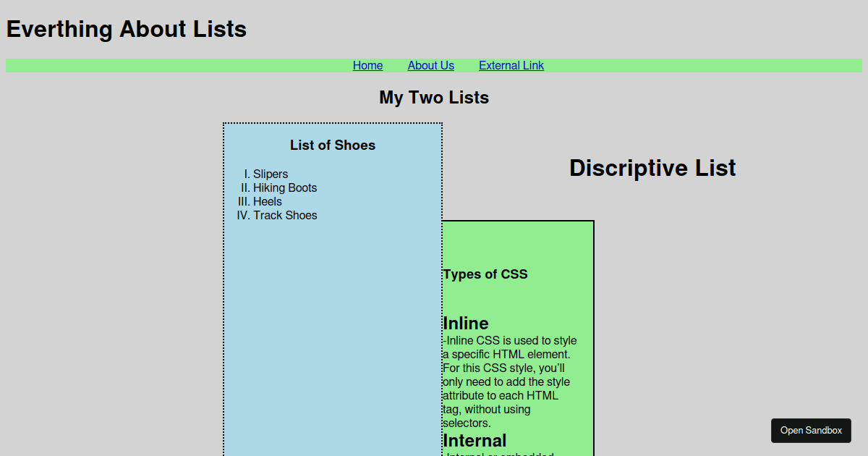Click the Inline term heading
The height and width of the screenshot is (456, 868).
[466, 323]
